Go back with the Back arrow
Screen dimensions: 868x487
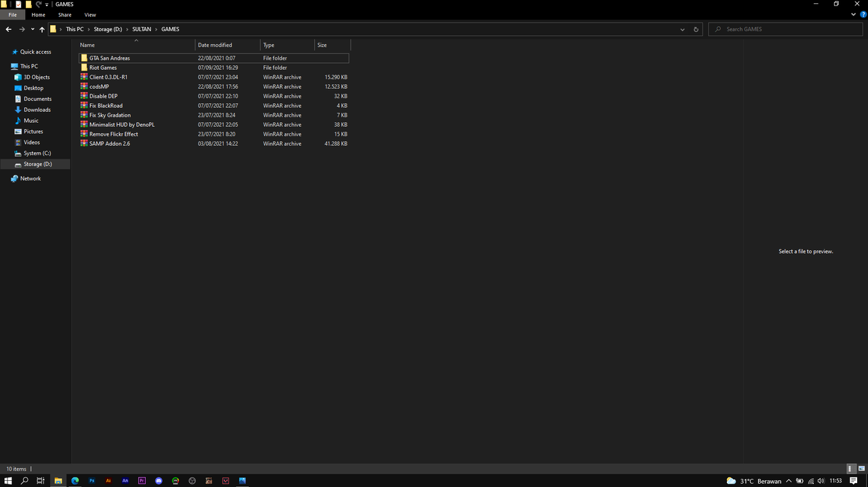8,29
